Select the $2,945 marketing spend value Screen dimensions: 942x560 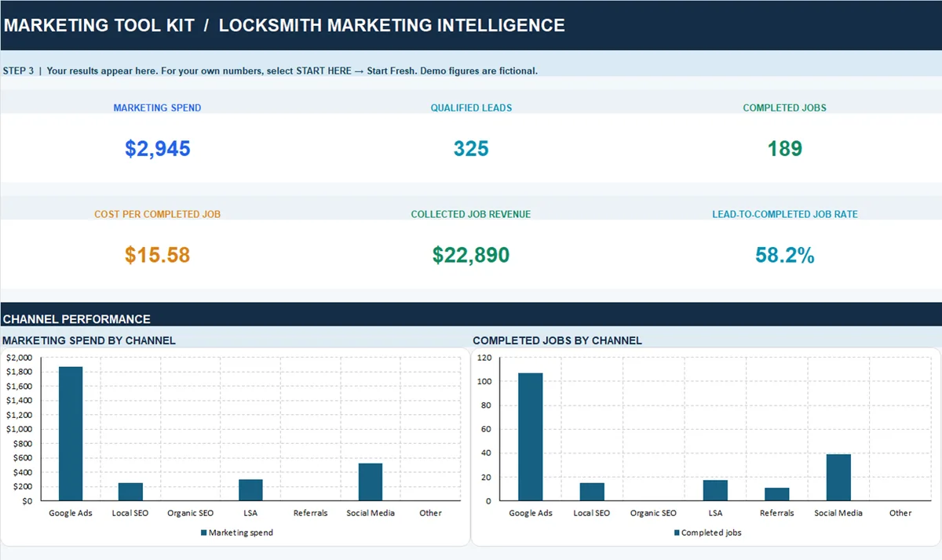click(x=157, y=148)
